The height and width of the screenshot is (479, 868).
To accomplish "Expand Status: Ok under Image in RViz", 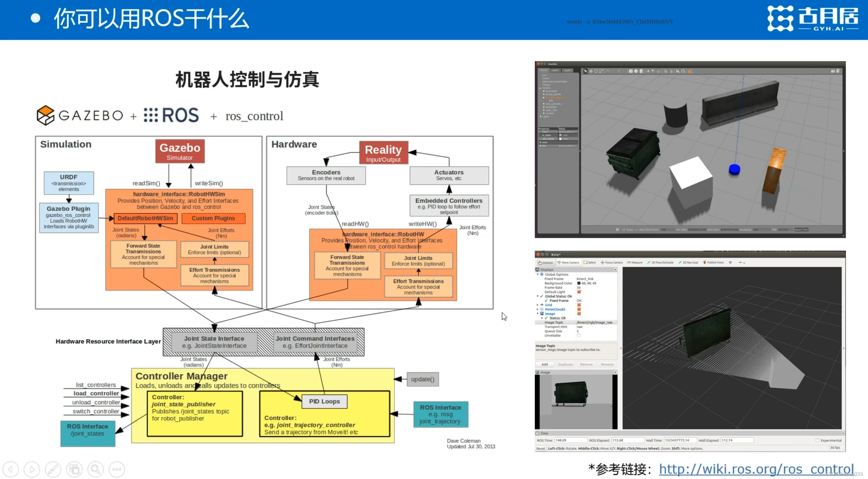I will pos(542,318).
